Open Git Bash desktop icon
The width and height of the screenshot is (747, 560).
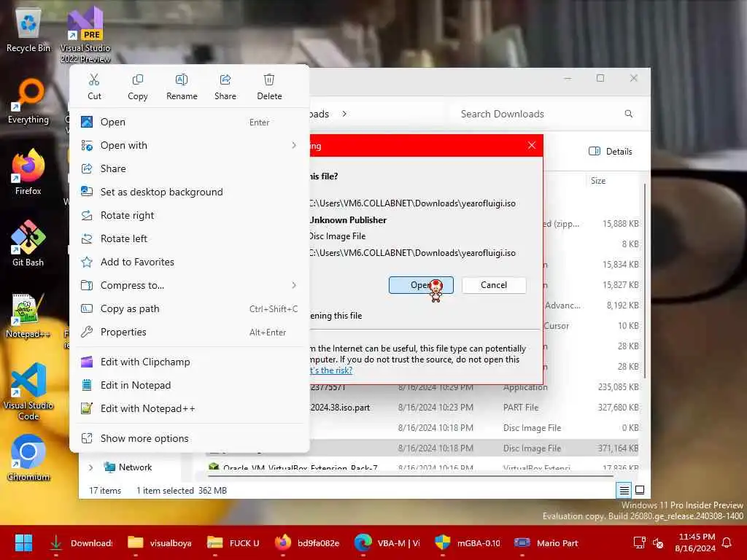(28, 244)
